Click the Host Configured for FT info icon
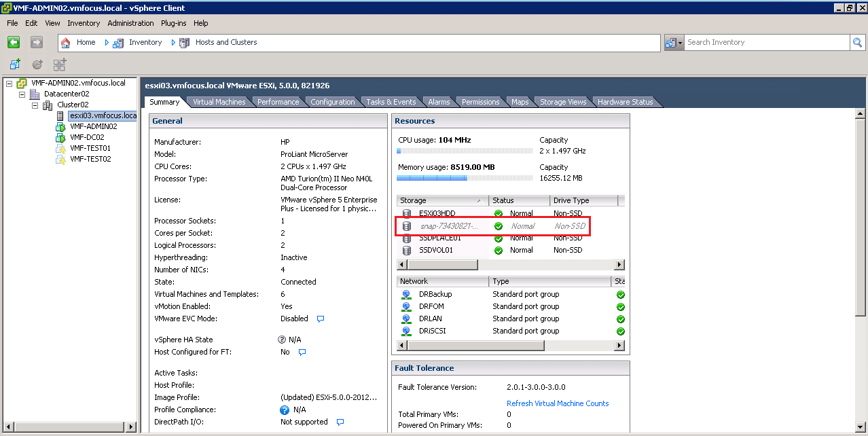This screenshot has width=868, height=436. tap(303, 352)
